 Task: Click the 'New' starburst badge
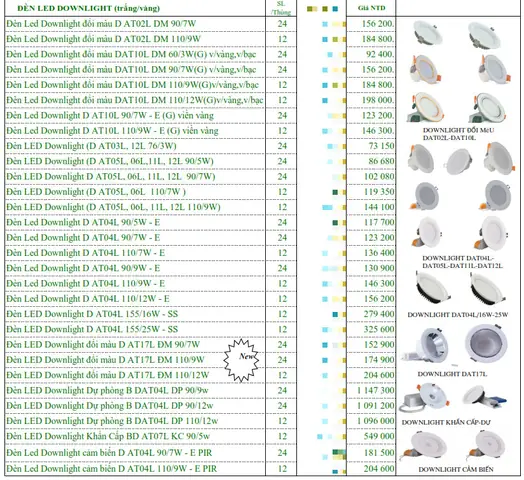(241, 360)
